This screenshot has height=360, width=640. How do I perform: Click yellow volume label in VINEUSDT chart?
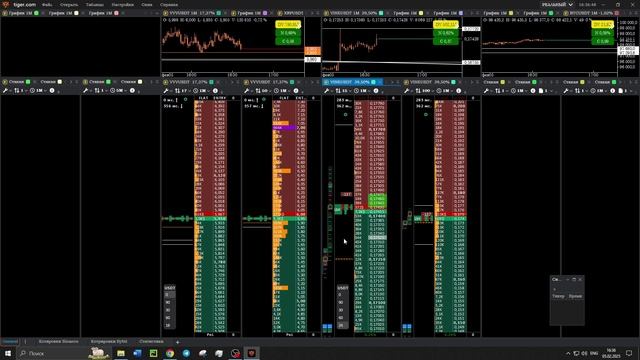pos(446,25)
